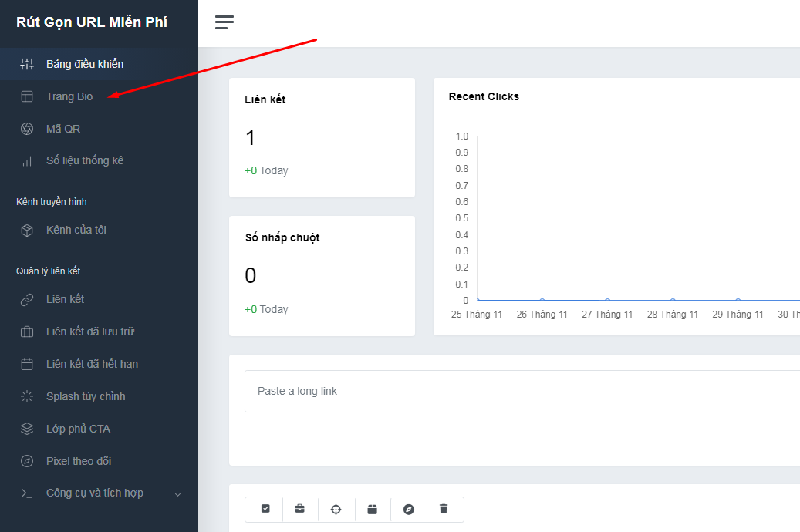Open Liên kết đã lưu trữ

[90, 332]
